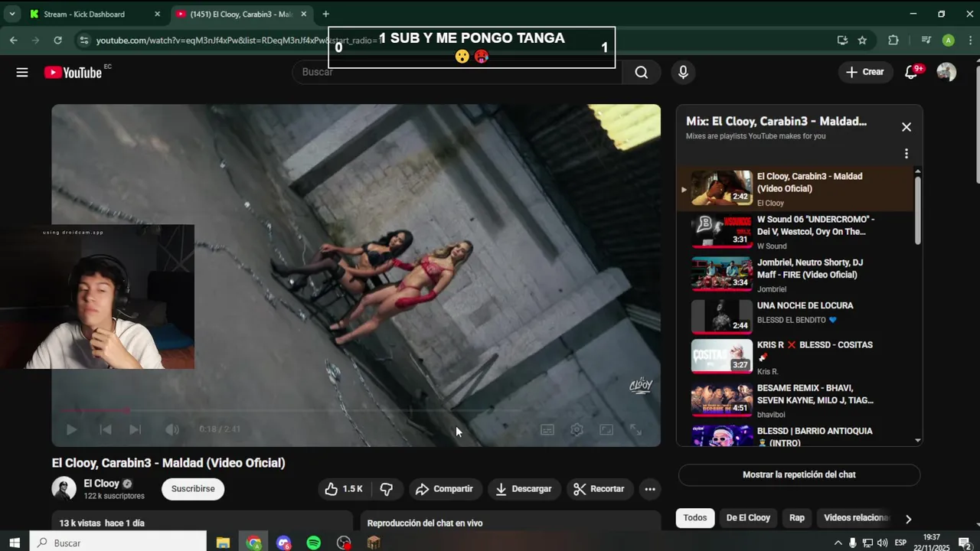
Task: Install app icon in address bar
Action: 842,41
